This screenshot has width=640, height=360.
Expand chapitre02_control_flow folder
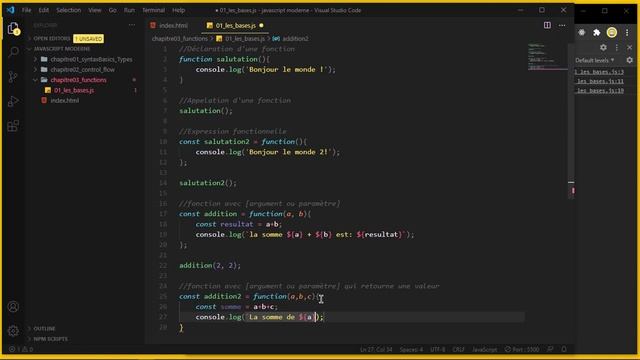point(82,69)
